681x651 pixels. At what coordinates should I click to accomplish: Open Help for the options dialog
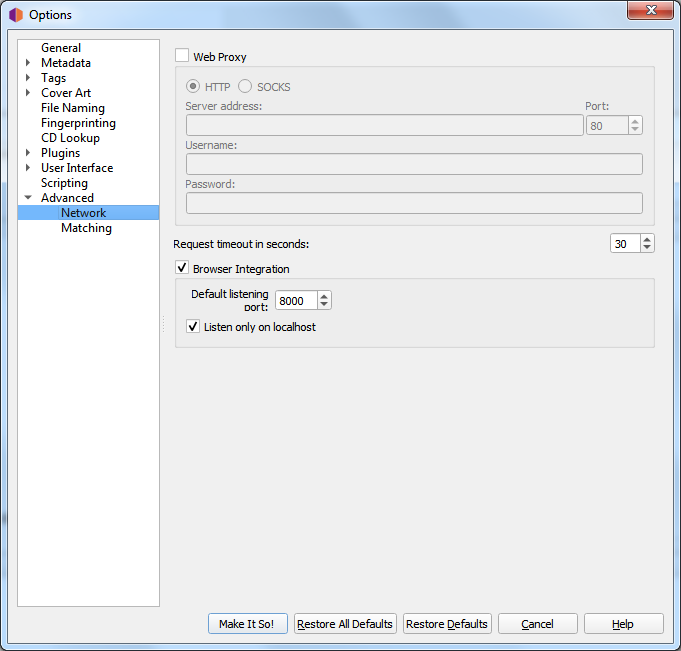tap(623, 624)
